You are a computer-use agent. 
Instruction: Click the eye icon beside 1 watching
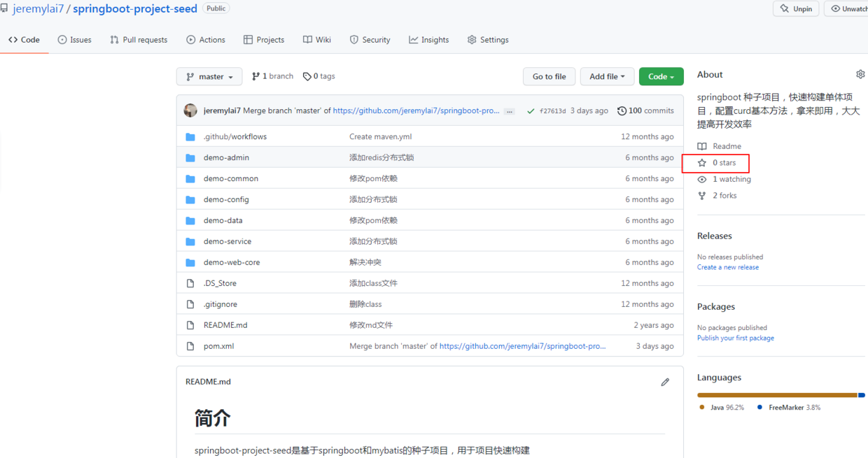[x=702, y=180]
